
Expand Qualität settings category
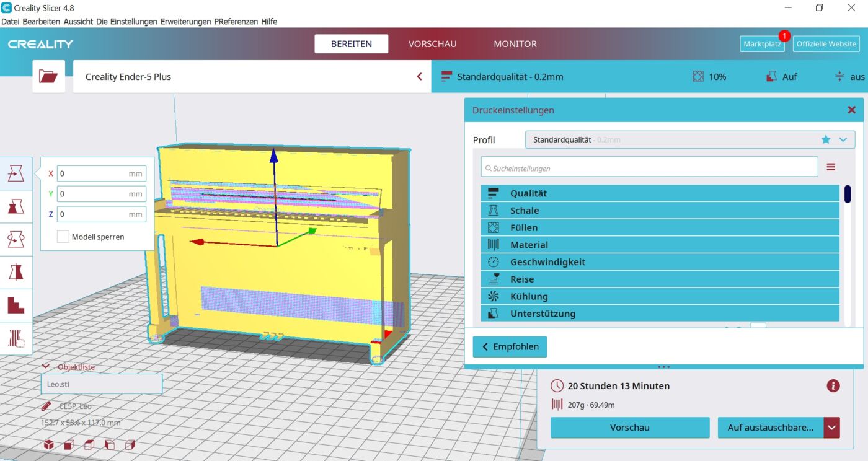point(660,193)
